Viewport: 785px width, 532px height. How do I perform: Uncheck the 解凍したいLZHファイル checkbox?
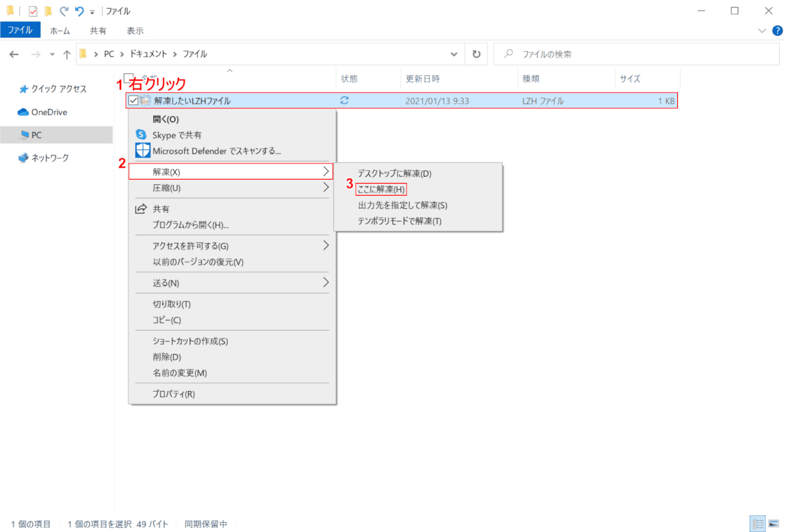133,100
